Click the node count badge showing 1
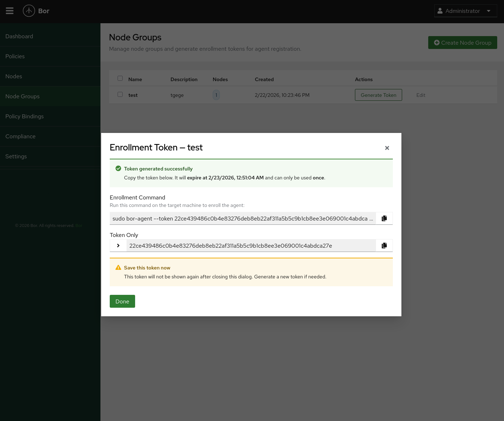 [x=216, y=95]
